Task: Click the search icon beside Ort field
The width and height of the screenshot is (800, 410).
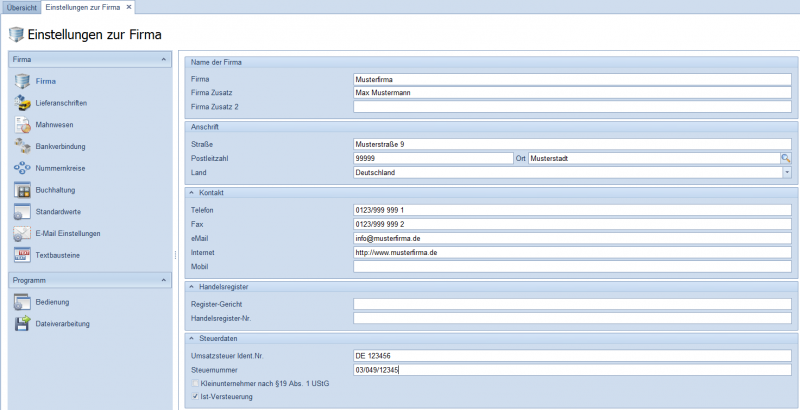Action: coord(786,158)
